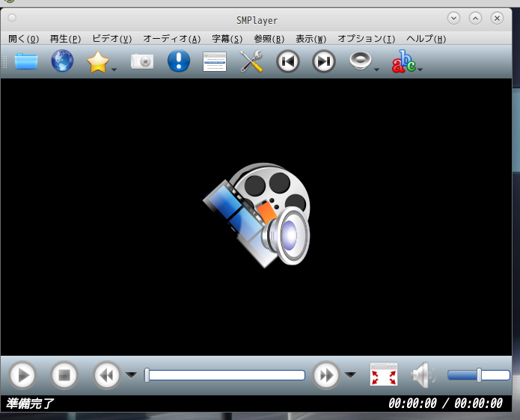The height and width of the screenshot is (420, 520).
Task: Open the ヘルプ(H) menu
Action: (426, 39)
